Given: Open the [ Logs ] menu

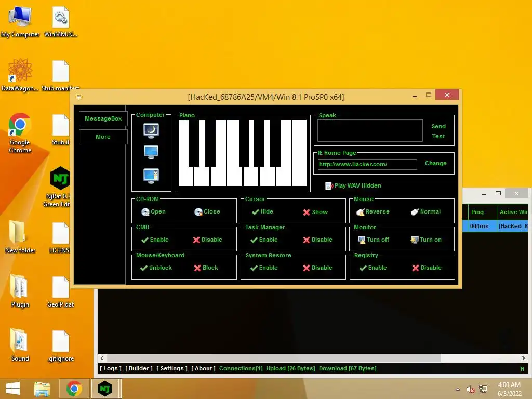Looking at the screenshot, I should click(111, 368).
